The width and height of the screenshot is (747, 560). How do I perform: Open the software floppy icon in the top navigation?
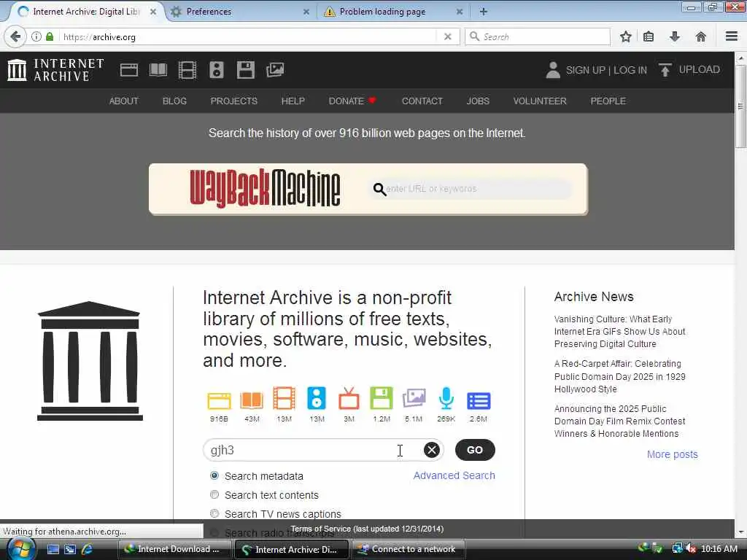click(x=246, y=70)
